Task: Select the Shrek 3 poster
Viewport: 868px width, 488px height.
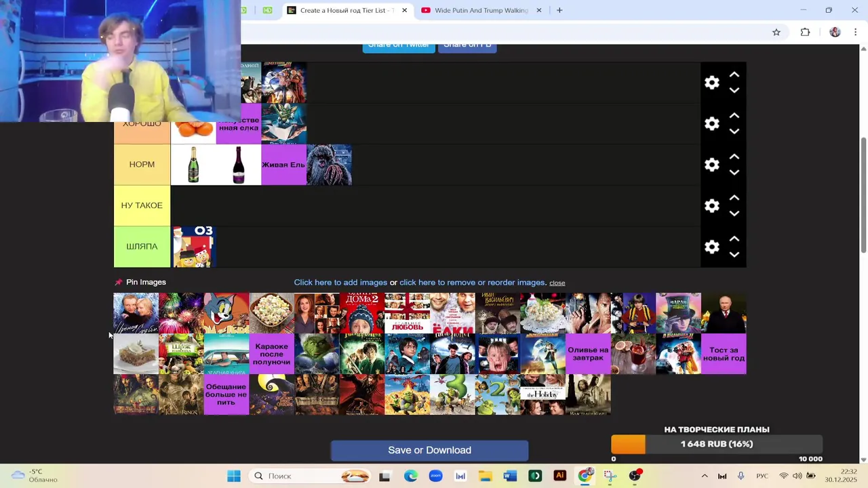Action: pos(452,394)
